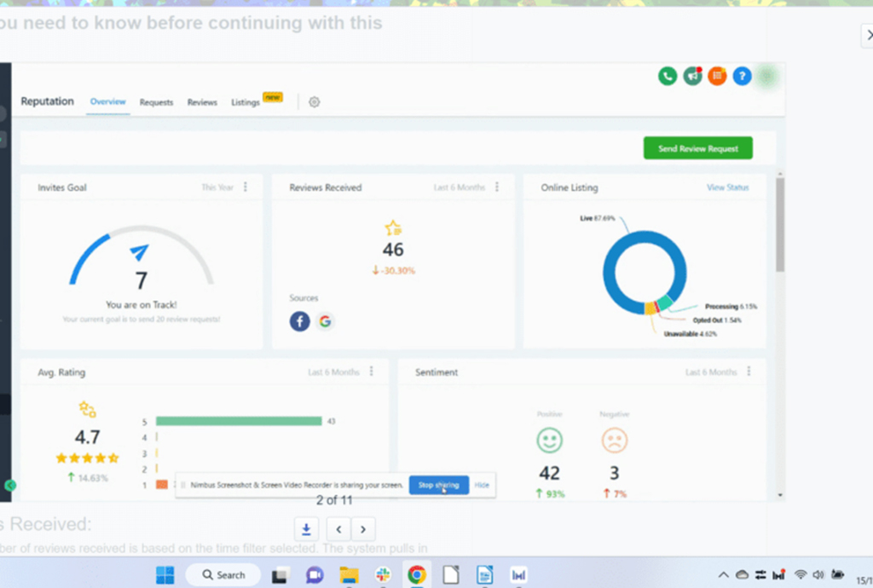Click the View Status link
Image resolution: width=873 pixels, height=588 pixels.
(727, 187)
